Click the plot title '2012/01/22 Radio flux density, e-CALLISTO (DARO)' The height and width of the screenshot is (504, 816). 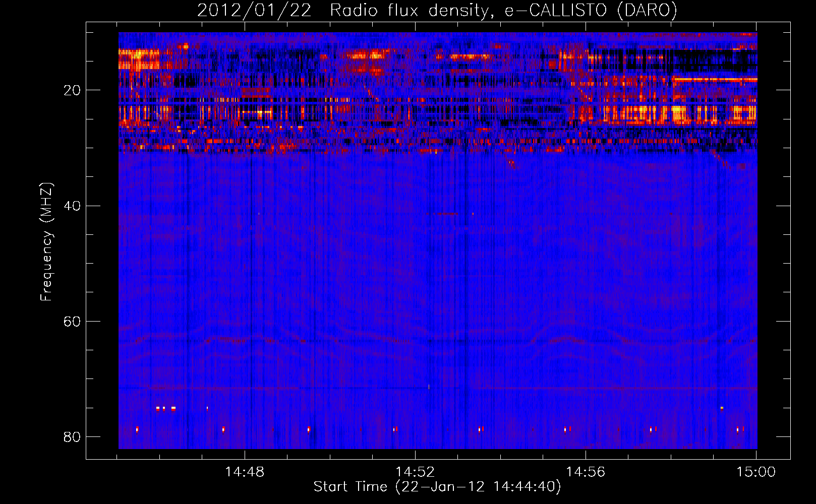pos(437,10)
